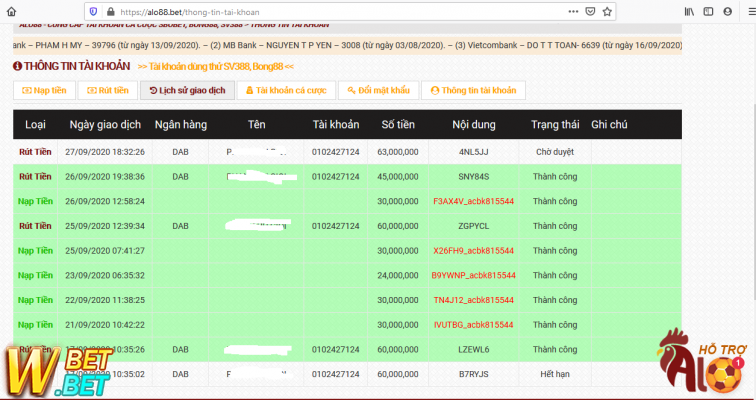756x400 pixels.
Task: Click red code B9YWNP_acbk815544
Action: (x=473, y=275)
